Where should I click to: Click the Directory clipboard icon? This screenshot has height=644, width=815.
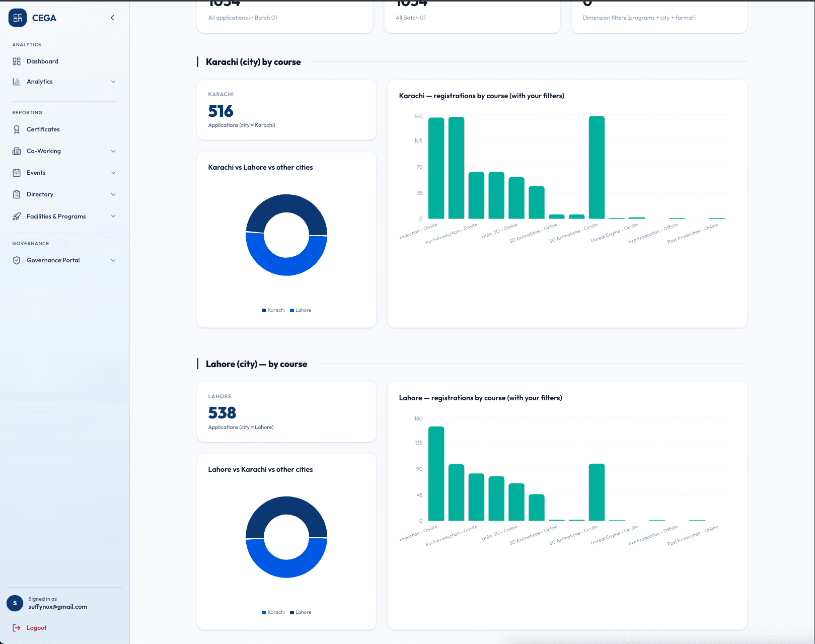coord(17,194)
